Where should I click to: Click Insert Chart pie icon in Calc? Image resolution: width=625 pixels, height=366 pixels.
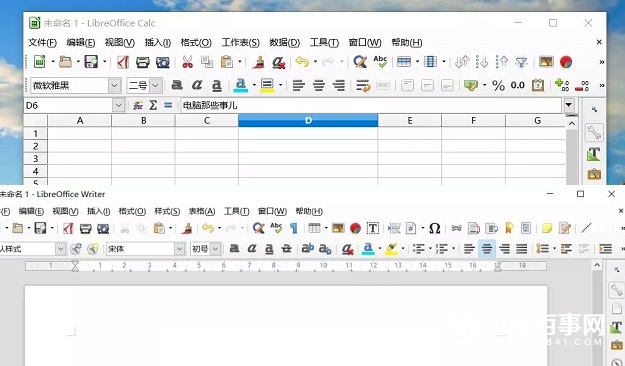click(x=566, y=62)
